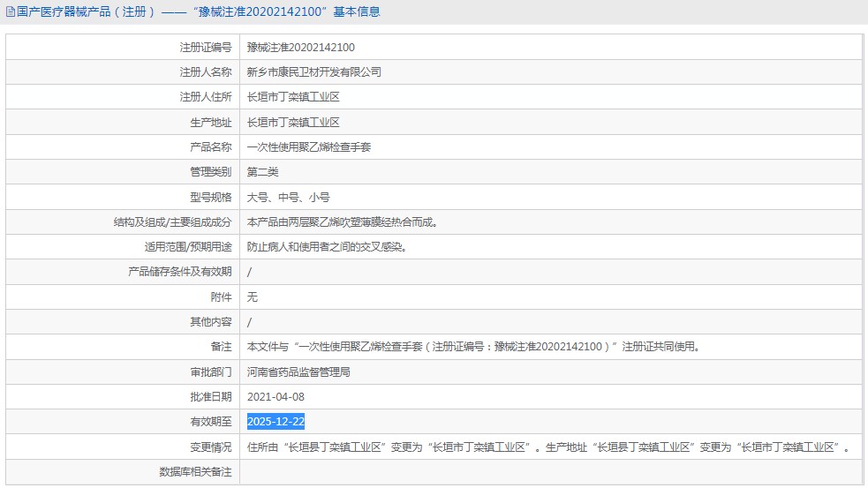Select the value 第二类
This screenshot has width=868, height=488.
click(x=262, y=172)
